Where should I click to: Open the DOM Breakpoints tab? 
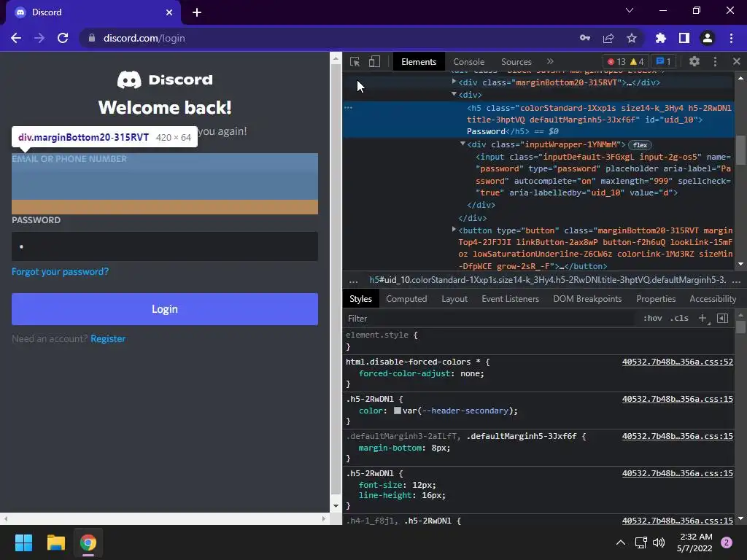click(x=587, y=299)
